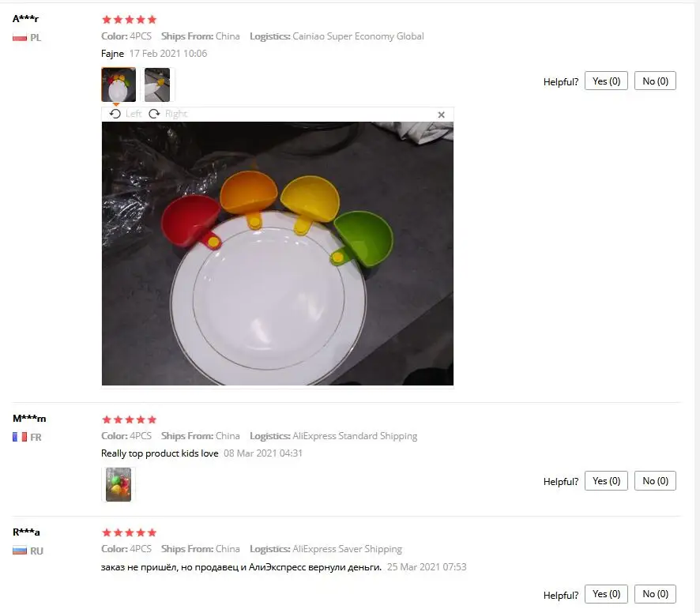This screenshot has height=613, width=700.
Task: Click the Poland flag icon beside PL
Action: pos(20,38)
